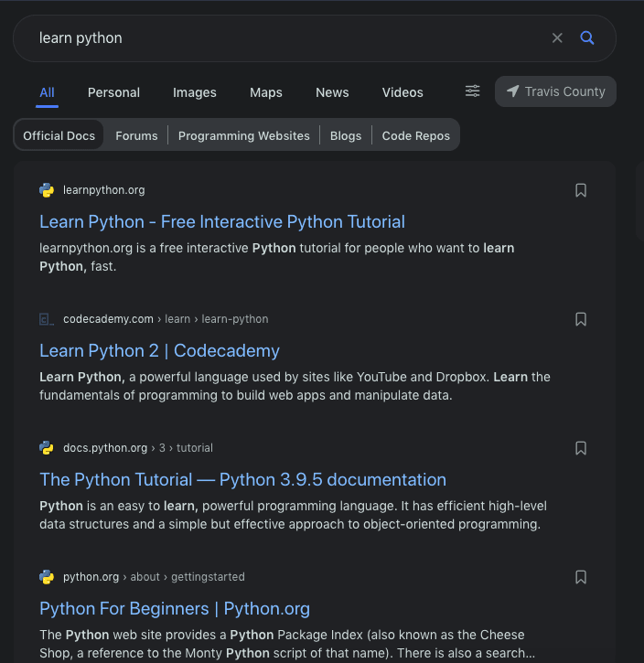
Task: Click the learnpython.org result description text
Action: pyautogui.click(x=277, y=257)
